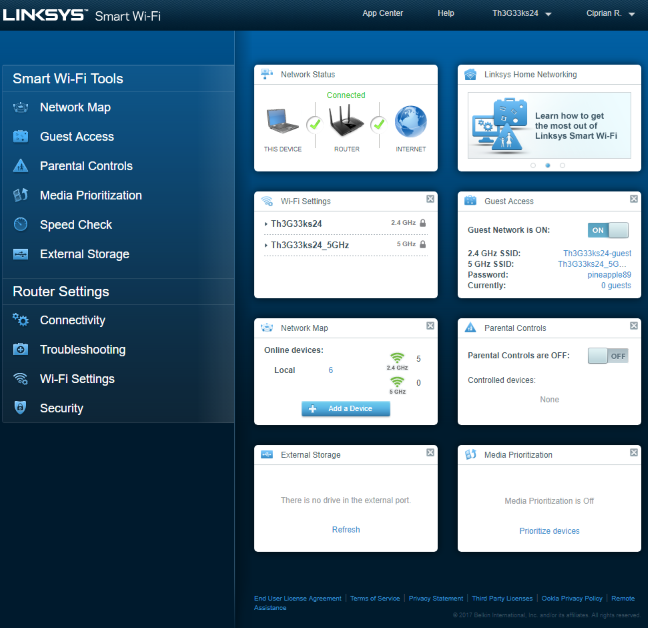Click Parental Controls widget header icon
The width and height of the screenshot is (648, 628).
click(x=470, y=328)
